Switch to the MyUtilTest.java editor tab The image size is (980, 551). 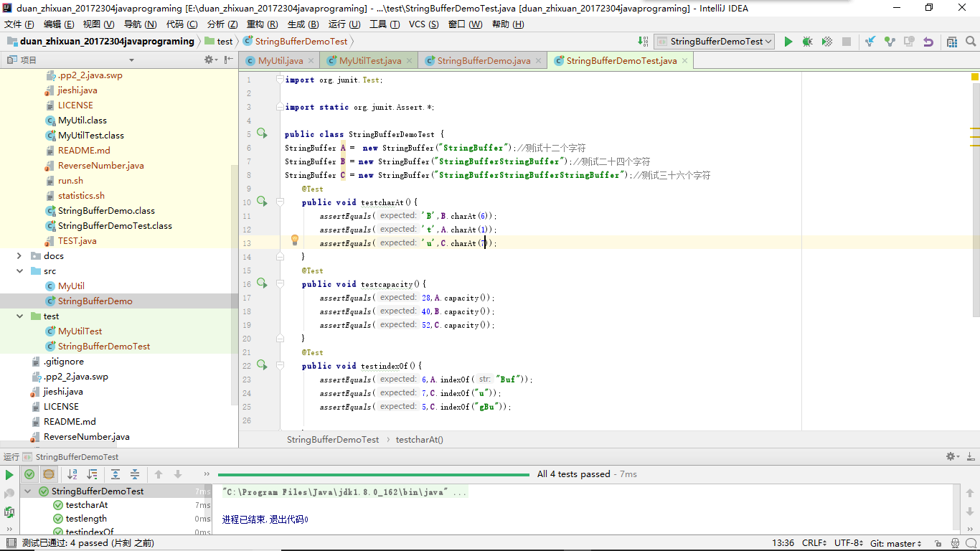pos(369,61)
